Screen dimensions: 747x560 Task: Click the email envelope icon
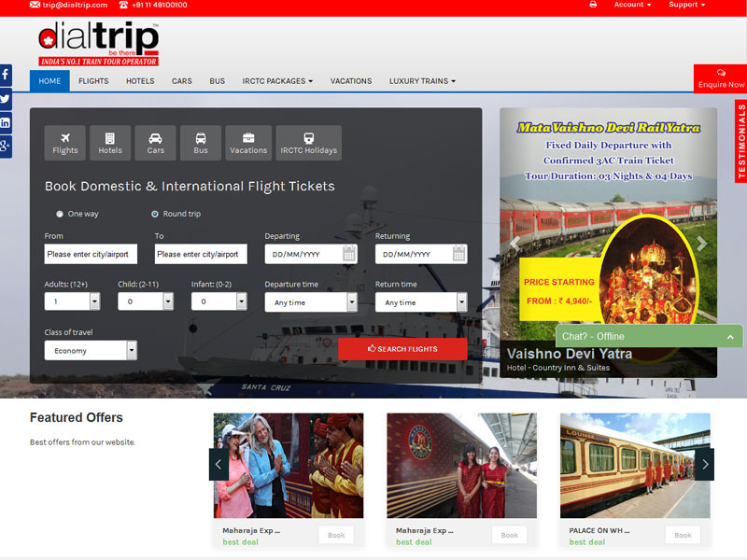click(35, 5)
